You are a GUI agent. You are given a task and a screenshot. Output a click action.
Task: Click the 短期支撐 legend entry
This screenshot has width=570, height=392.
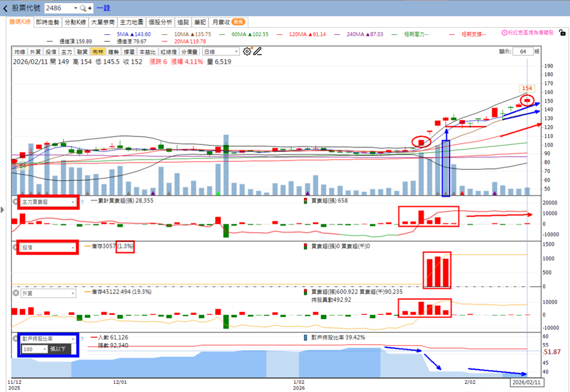[x=468, y=34]
